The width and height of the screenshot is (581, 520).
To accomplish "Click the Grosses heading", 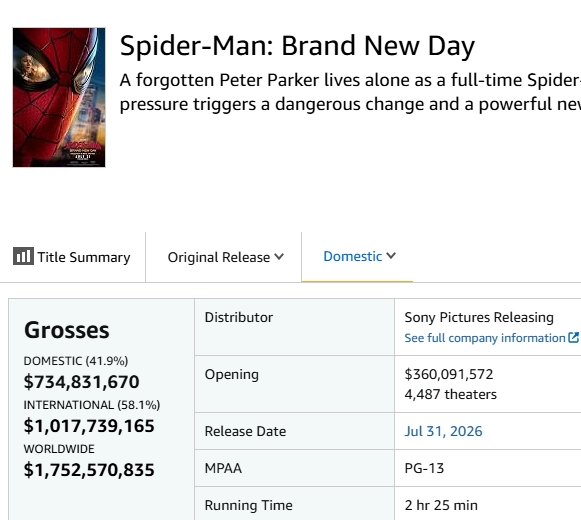I will pyautogui.click(x=67, y=330).
